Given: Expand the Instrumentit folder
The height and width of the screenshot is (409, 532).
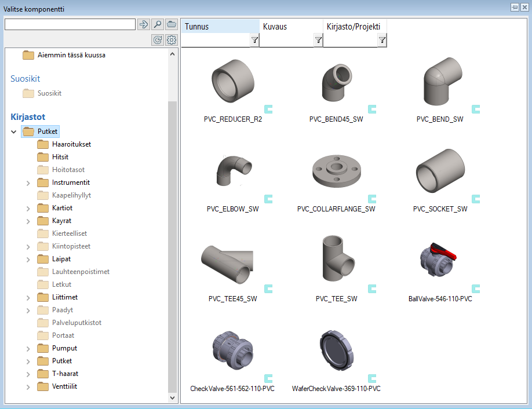Looking at the screenshot, I should 28,183.
